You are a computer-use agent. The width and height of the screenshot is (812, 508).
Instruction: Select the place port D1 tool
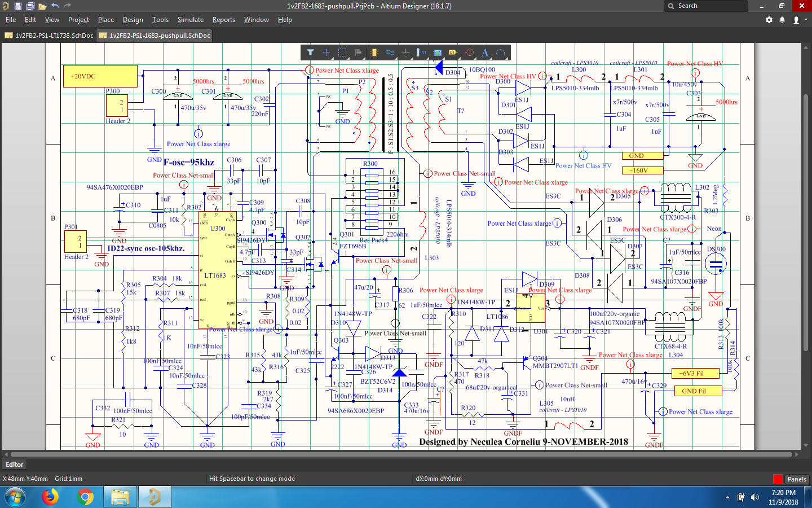453,52
